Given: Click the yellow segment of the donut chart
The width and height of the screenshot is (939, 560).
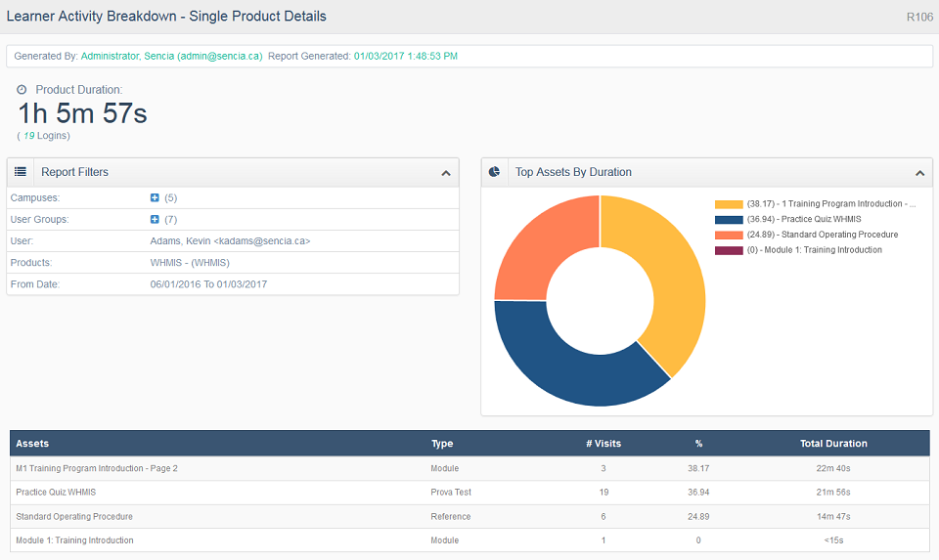Looking at the screenshot, I should tap(674, 276).
